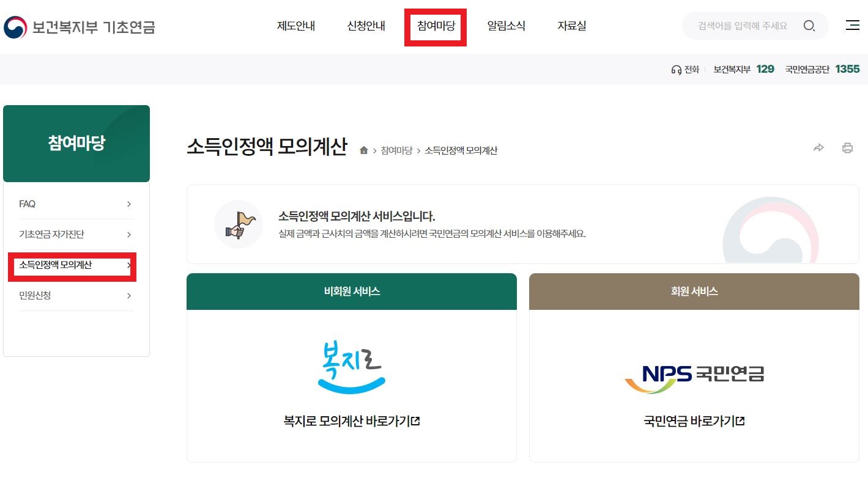Open the 신청안내 menu

366,26
